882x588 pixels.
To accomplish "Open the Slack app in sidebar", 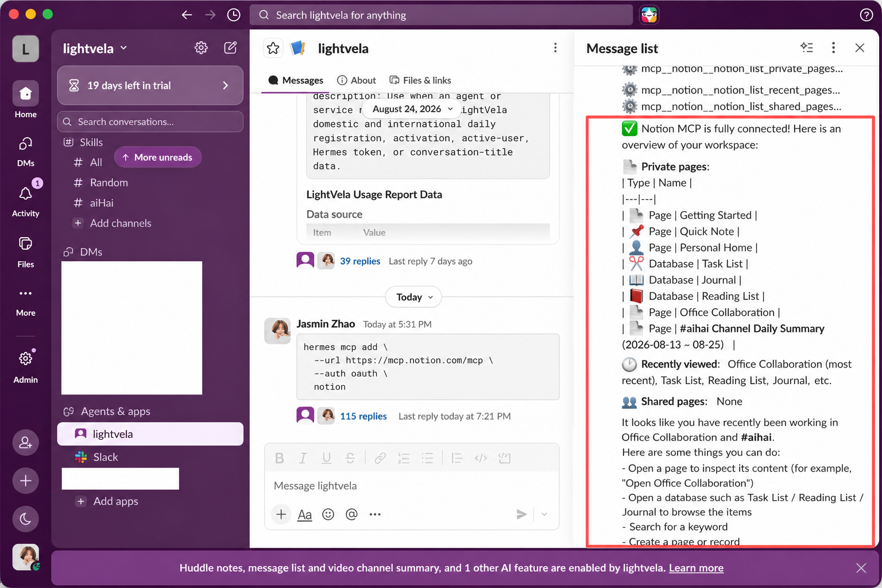I will click(x=150, y=457).
